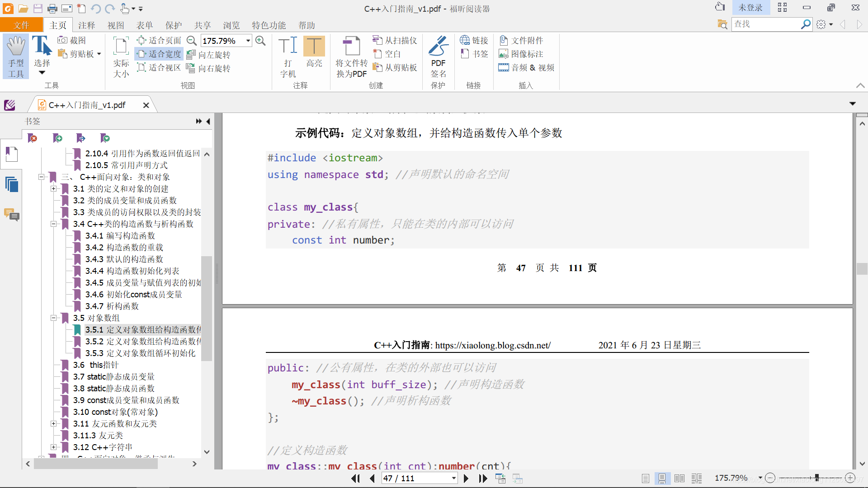Switch to continuous page layout mode
Screen dimensions: 868x488
click(662, 478)
